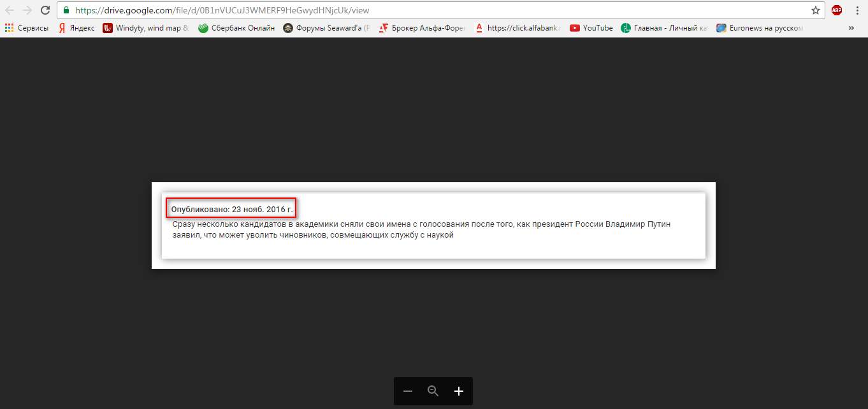This screenshot has width=868, height=409.
Task: Zoom out with the minus button
Action: [408, 391]
